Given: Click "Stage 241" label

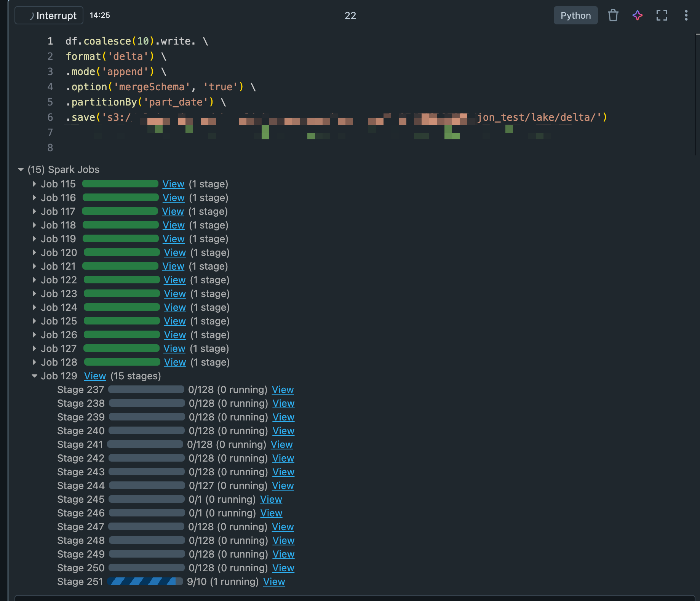Looking at the screenshot, I should pyautogui.click(x=80, y=444).
